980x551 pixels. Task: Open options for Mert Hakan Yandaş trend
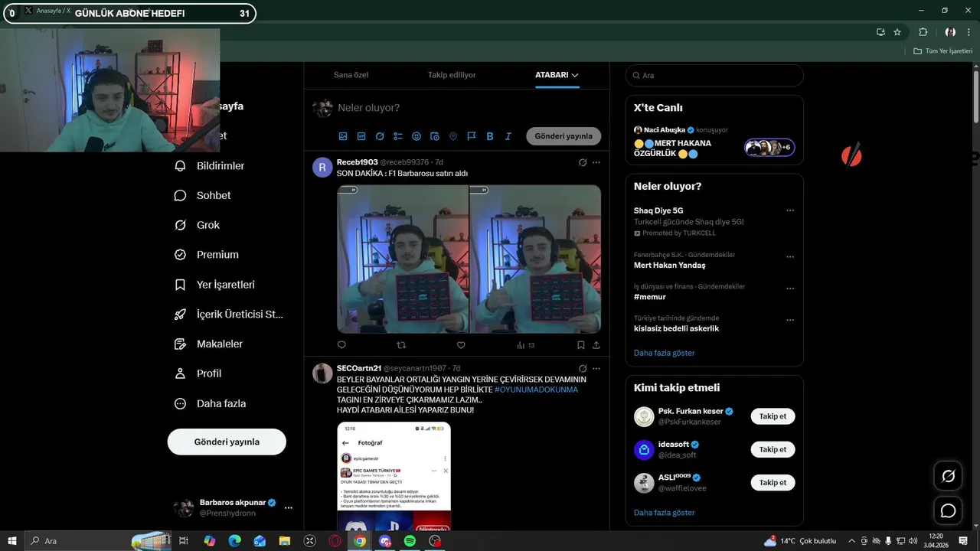click(x=790, y=257)
